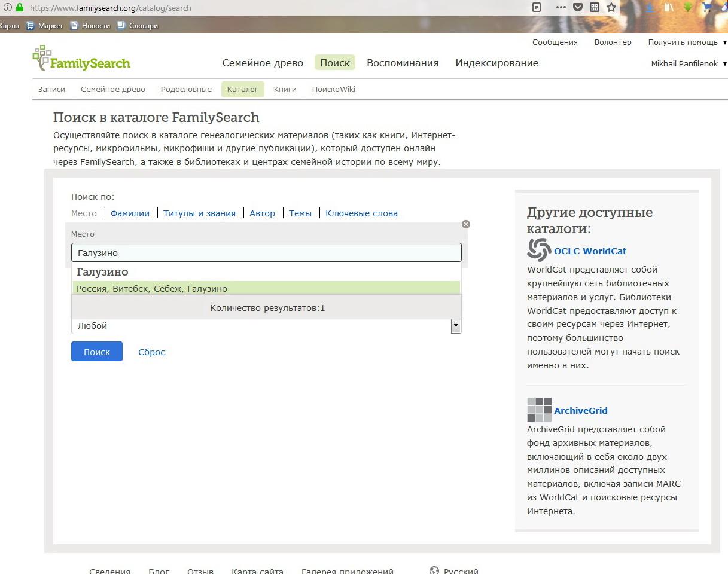Image resolution: width=728 pixels, height=574 pixels.
Task: Click Количество результатов:1 bar
Action: click(x=266, y=308)
